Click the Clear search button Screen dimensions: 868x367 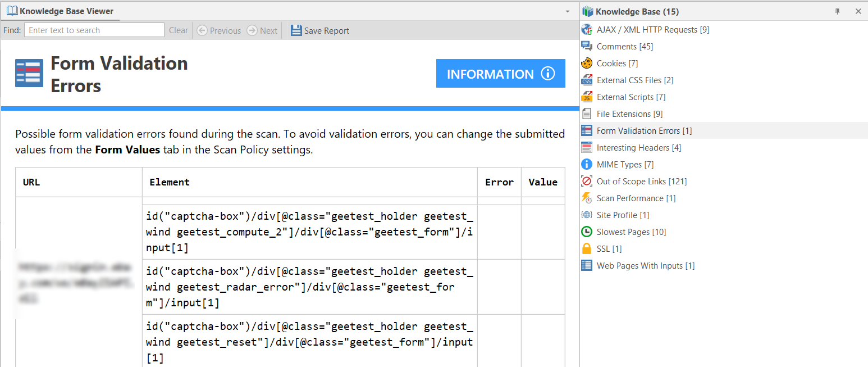178,30
